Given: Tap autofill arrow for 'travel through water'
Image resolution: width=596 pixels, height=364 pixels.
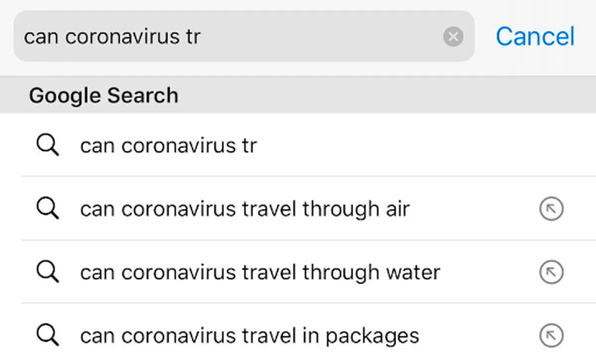Looking at the screenshot, I should pos(551,272).
